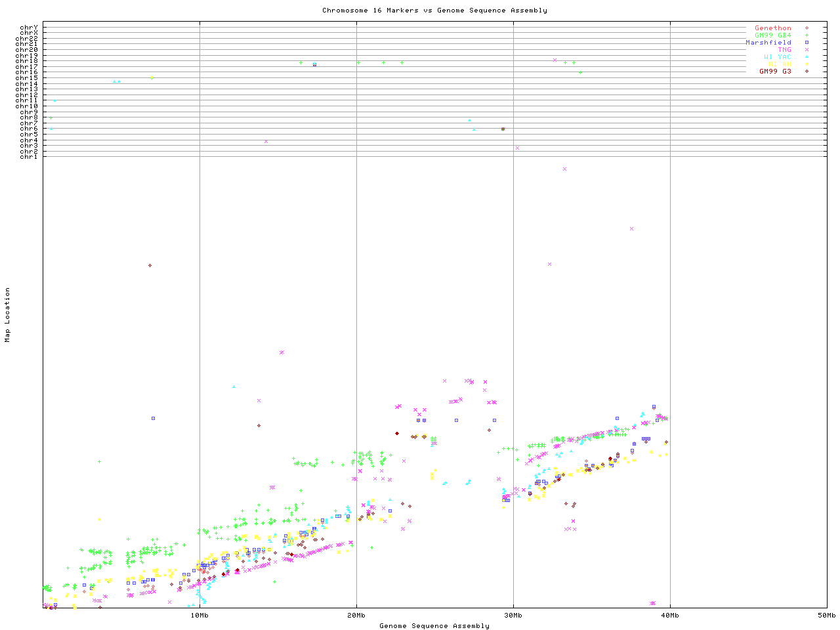Click the Genethon diamond marker in legend
This screenshot has width=840, height=630.
click(807, 28)
